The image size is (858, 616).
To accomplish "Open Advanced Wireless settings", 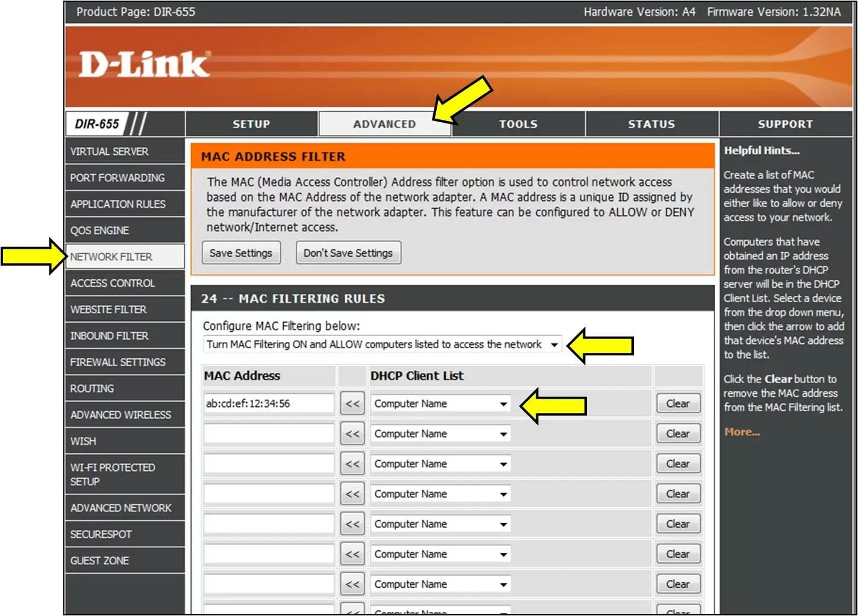I will 125,415.
